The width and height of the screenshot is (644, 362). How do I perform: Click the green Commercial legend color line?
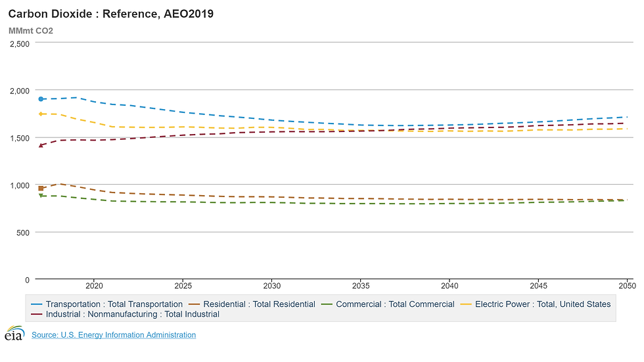tap(327, 304)
